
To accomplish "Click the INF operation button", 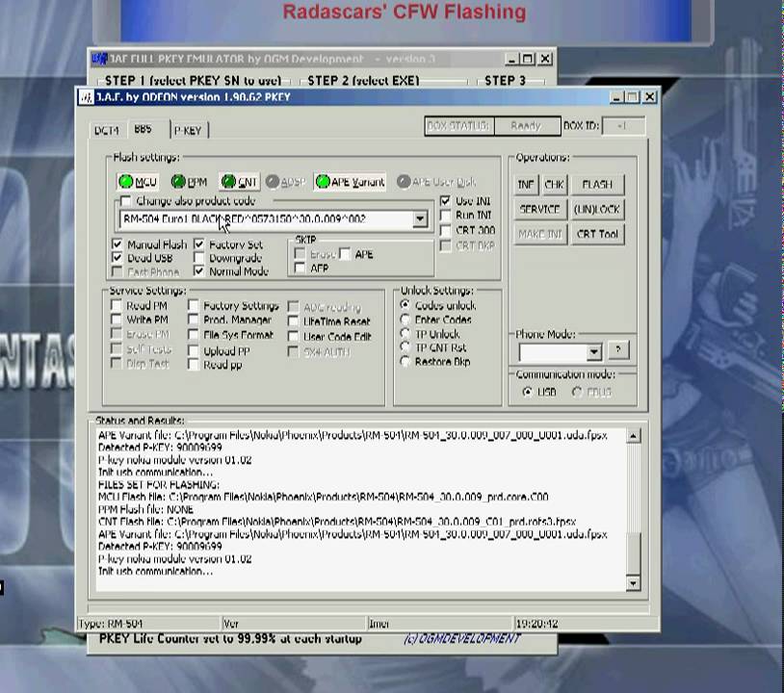I will (526, 185).
